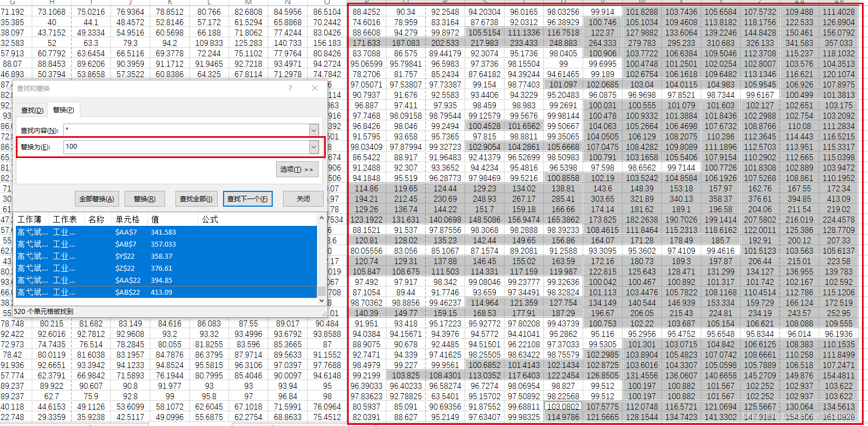Select spreadsheet cell 114.86
Screen dimensions: 868x426
(366, 189)
